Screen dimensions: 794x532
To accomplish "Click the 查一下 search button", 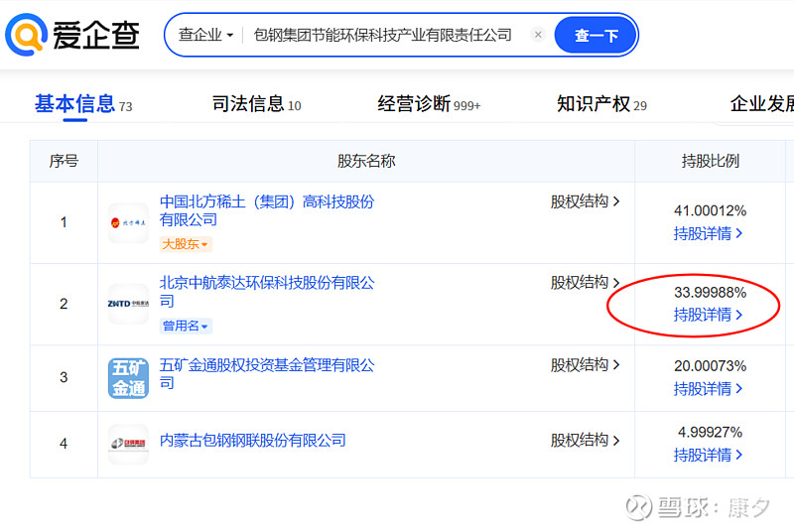I will pyautogui.click(x=596, y=35).
